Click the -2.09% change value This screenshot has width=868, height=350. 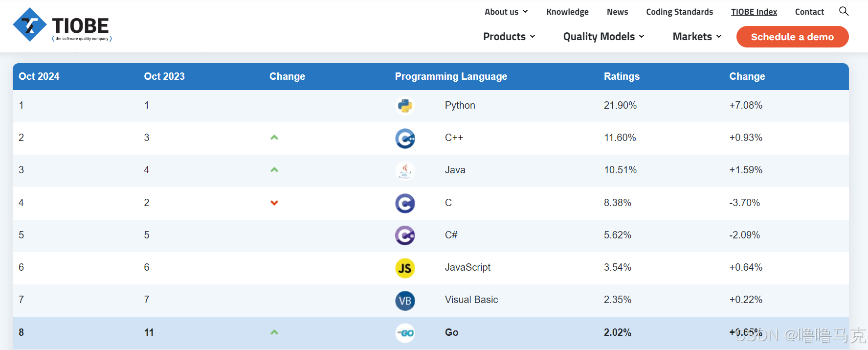pos(744,235)
